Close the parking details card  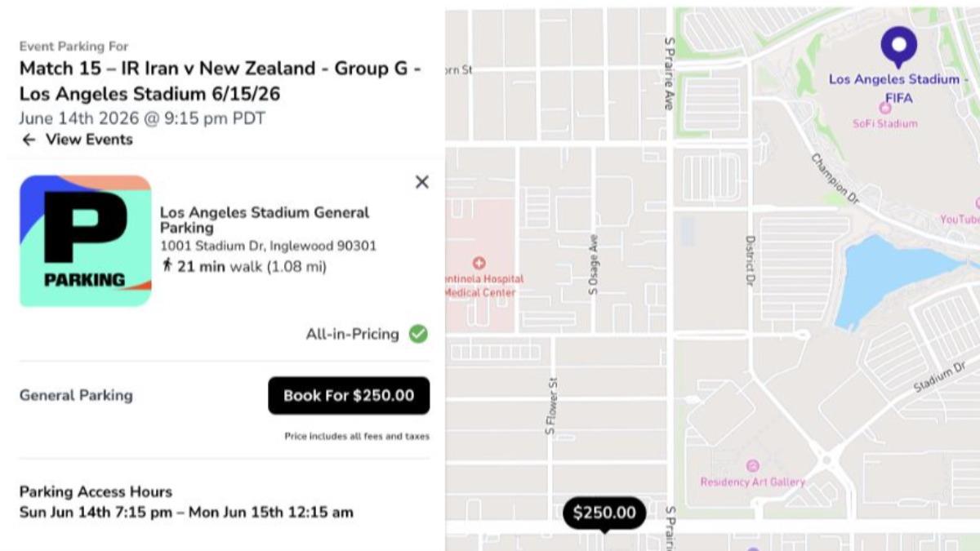point(421,182)
